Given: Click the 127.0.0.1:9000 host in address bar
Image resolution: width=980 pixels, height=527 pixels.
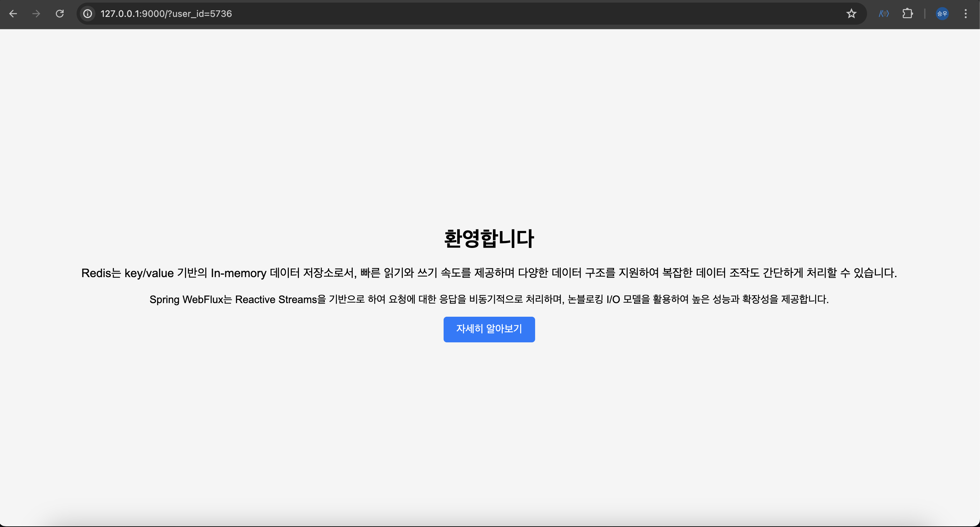Looking at the screenshot, I should (132, 14).
